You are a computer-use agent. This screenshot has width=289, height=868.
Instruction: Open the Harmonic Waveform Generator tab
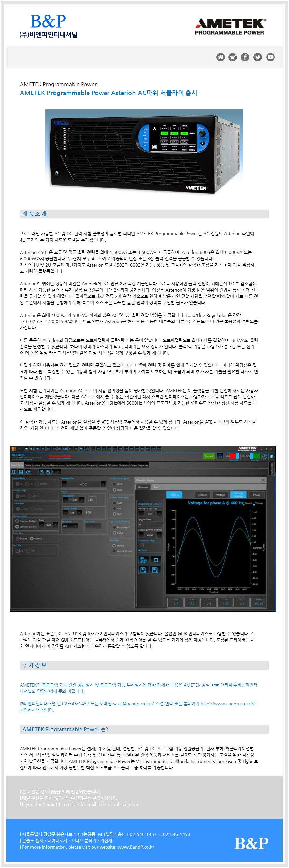pyautogui.click(x=114, y=465)
